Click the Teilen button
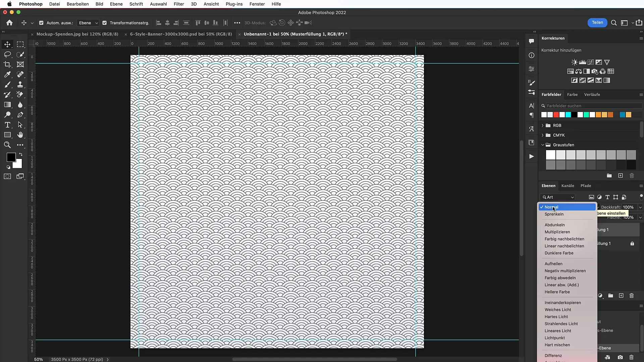Viewport: 644px width, 362px height. tap(597, 22)
